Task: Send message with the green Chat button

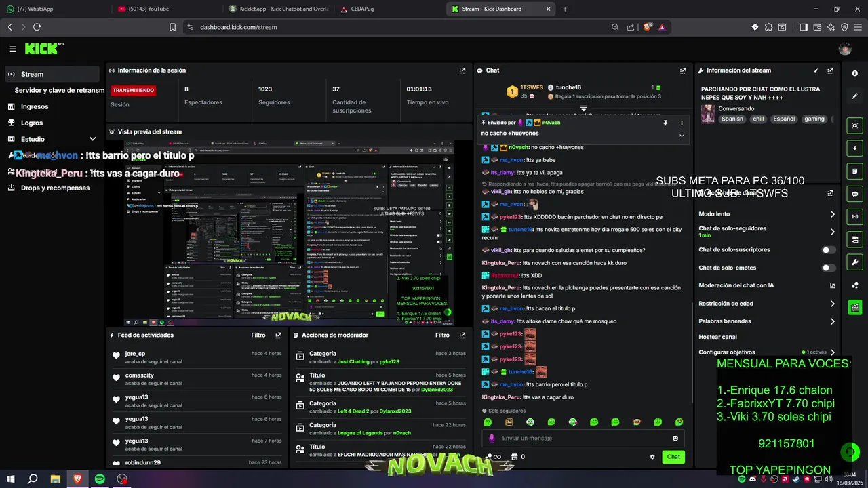Action: click(x=673, y=457)
